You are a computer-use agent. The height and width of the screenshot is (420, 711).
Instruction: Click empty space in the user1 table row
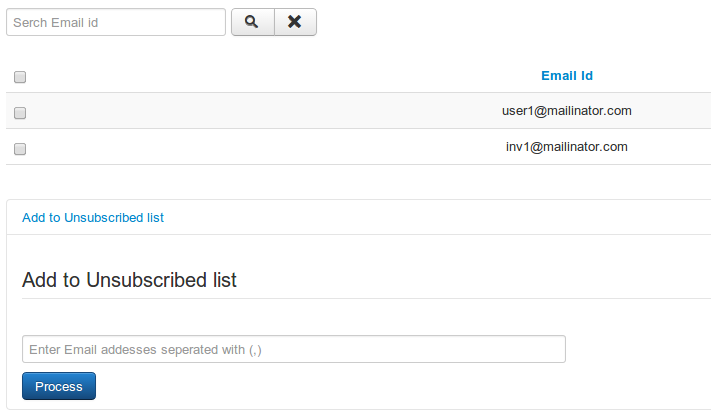pyautogui.click(x=250, y=112)
